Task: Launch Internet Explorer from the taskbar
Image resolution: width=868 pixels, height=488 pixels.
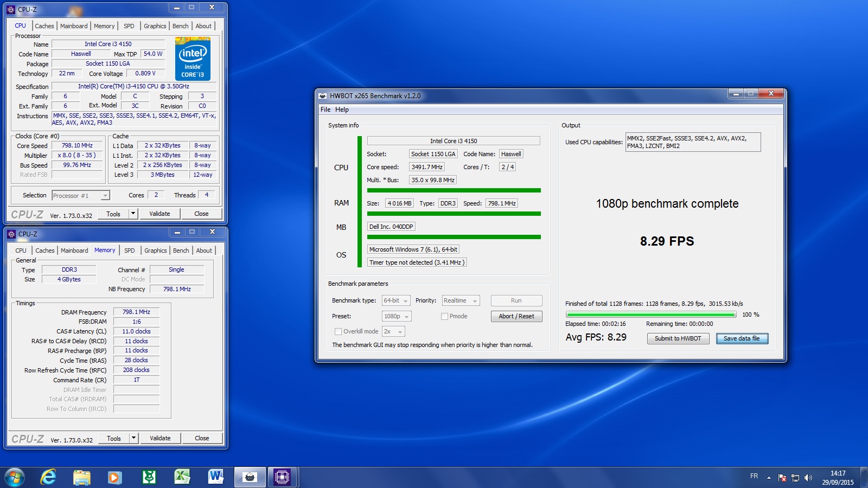Action: (48, 477)
